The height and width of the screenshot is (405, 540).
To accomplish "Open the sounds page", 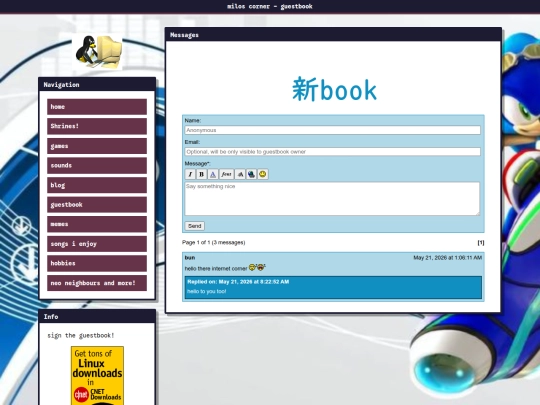I will [97, 166].
